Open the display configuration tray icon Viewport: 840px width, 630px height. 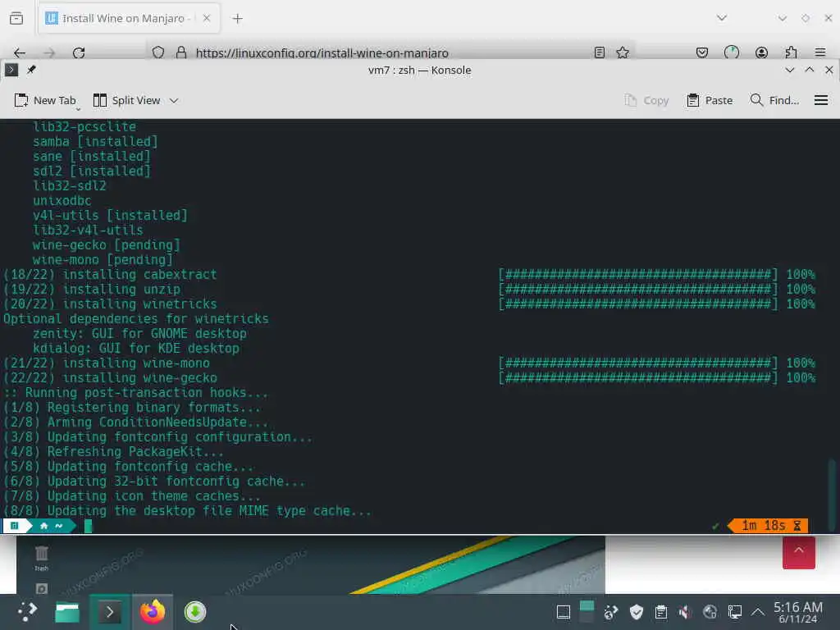click(734, 612)
